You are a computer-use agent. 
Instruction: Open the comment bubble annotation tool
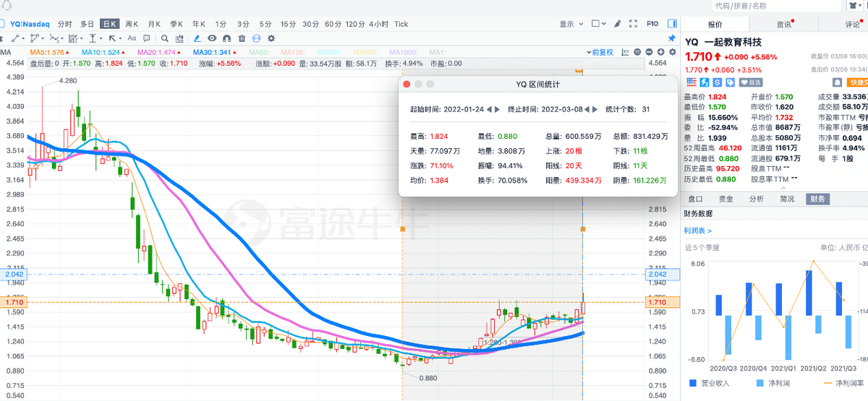pyautogui.click(x=146, y=38)
